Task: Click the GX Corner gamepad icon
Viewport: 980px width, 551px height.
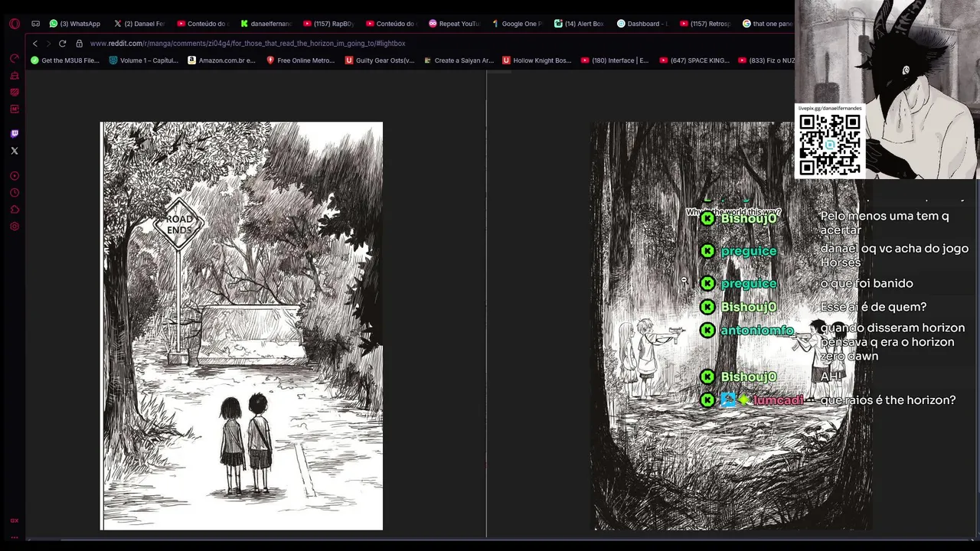Action: pos(36,24)
